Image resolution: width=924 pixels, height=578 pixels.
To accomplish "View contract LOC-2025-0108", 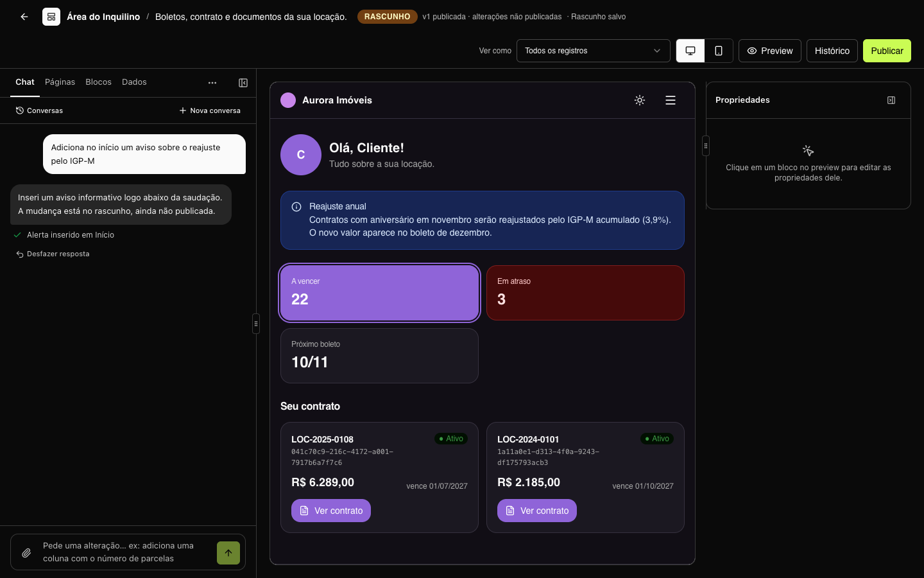I will (x=331, y=511).
